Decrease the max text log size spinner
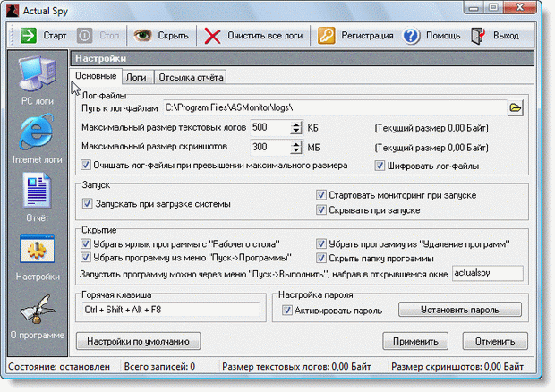 pyautogui.click(x=296, y=131)
